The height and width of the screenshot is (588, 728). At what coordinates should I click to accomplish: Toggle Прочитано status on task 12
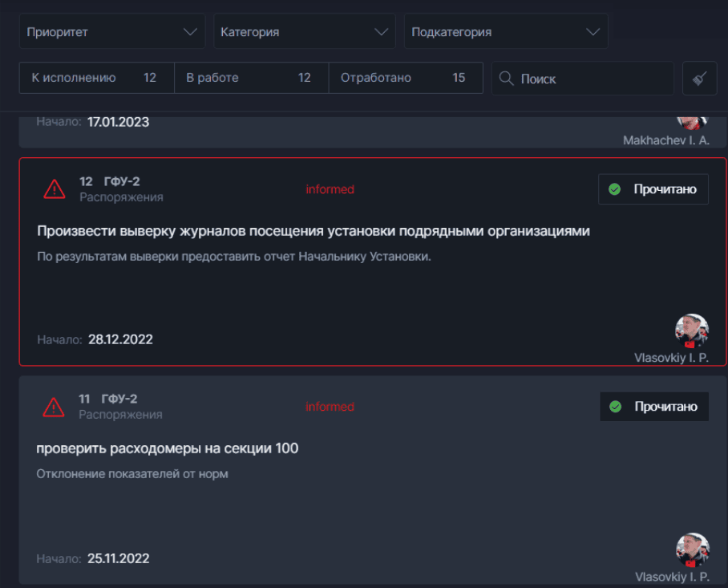click(x=653, y=189)
